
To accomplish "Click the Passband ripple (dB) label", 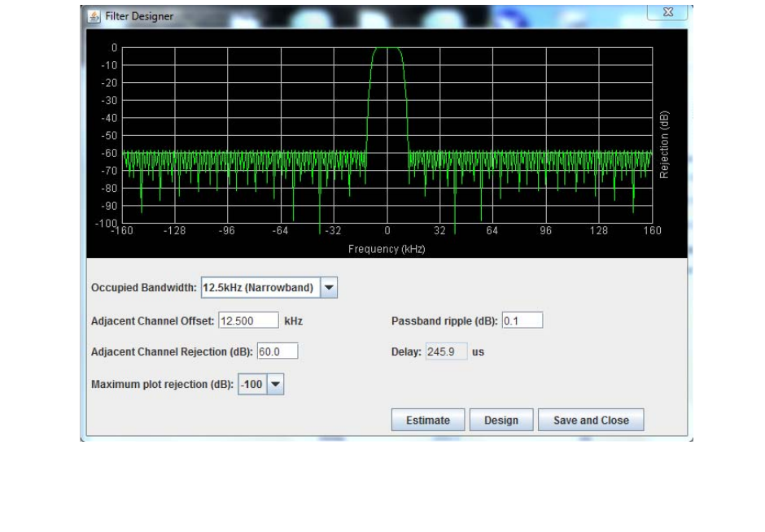I will click(444, 321).
